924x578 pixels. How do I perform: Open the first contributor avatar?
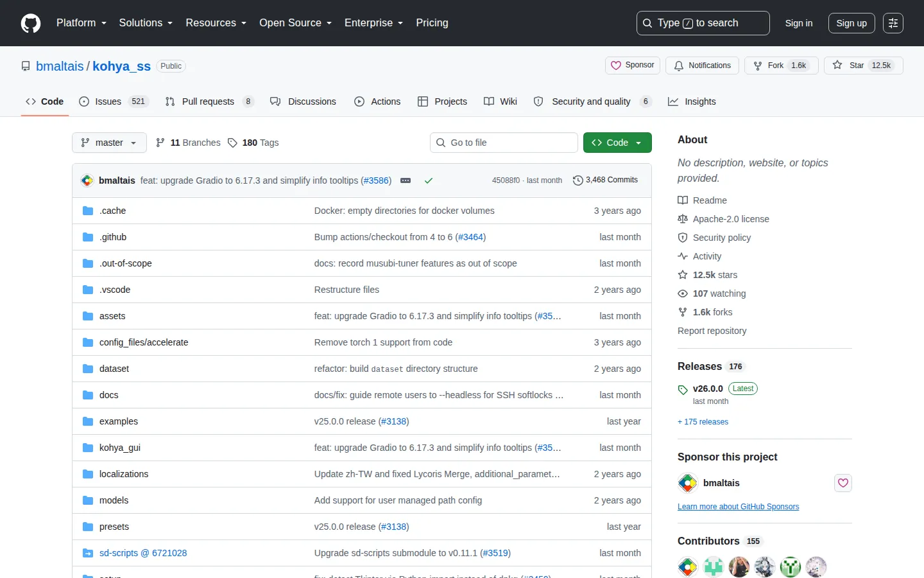click(688, 567)
